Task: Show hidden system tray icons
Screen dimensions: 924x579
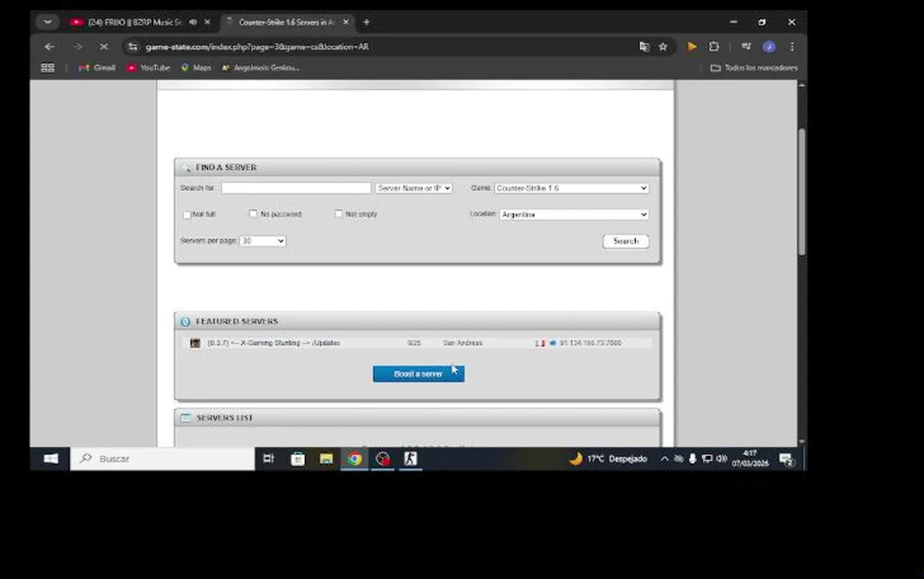Action: coord(664,459)
